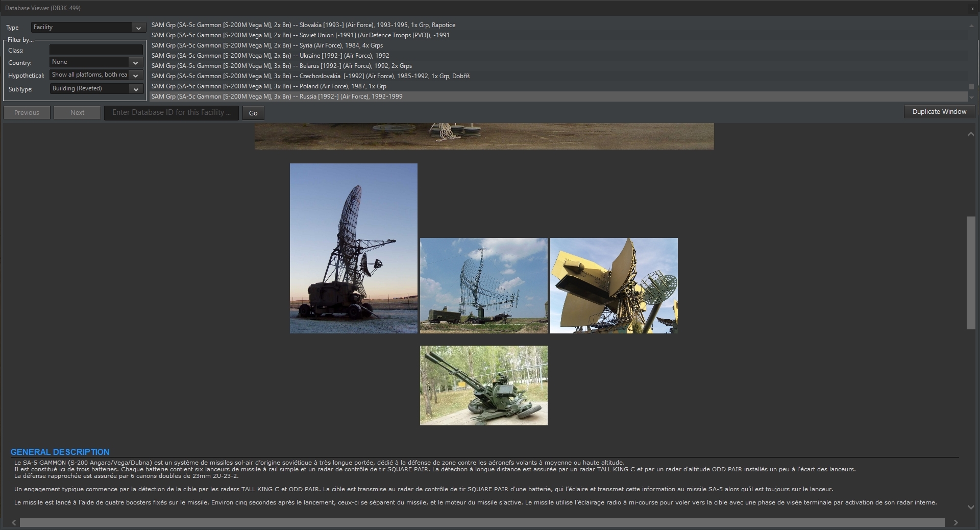Click the tall radar at sunset thumbnail
Viewport: 980px width, 530px height.
click(x=354, y=248)
